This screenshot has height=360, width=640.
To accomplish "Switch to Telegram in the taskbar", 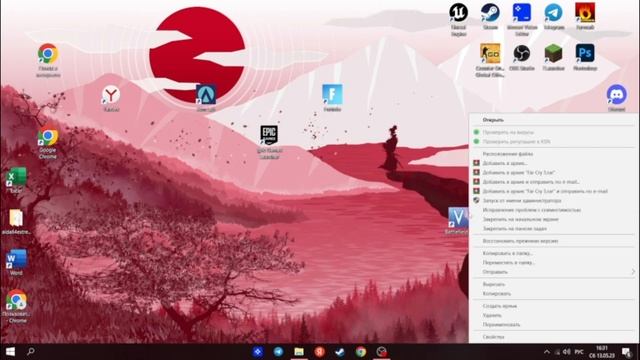I will (x=278, y=351).
